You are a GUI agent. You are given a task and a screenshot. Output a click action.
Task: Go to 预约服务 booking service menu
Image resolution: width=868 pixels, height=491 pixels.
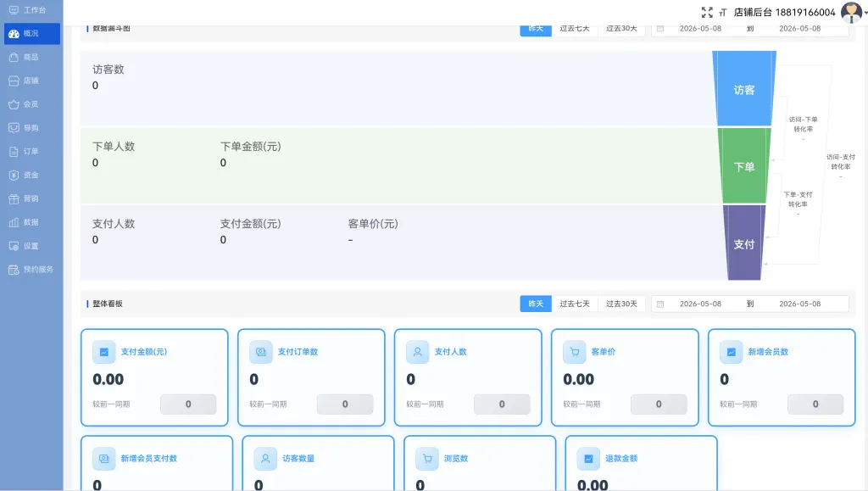pyautogui.click(x=31, y=270)
